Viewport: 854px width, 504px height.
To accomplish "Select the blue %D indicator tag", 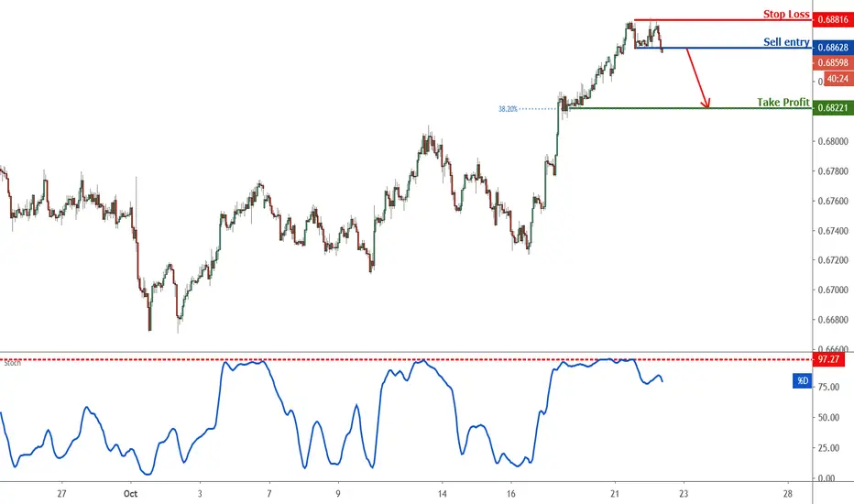I will [x=803, y=381].
